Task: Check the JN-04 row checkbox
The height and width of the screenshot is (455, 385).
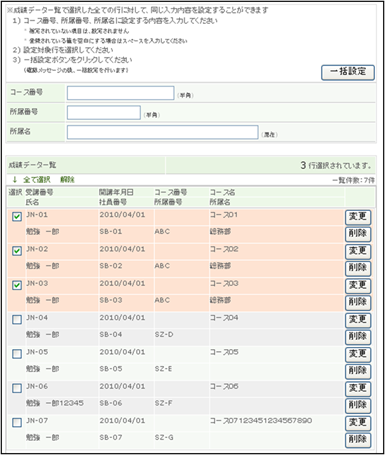Action: tap(17, 320)
